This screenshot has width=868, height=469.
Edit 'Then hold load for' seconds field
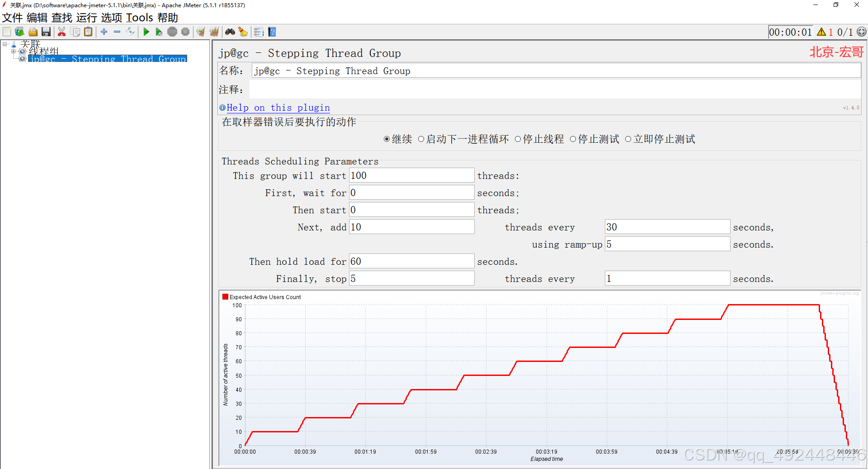click(411, 261)
